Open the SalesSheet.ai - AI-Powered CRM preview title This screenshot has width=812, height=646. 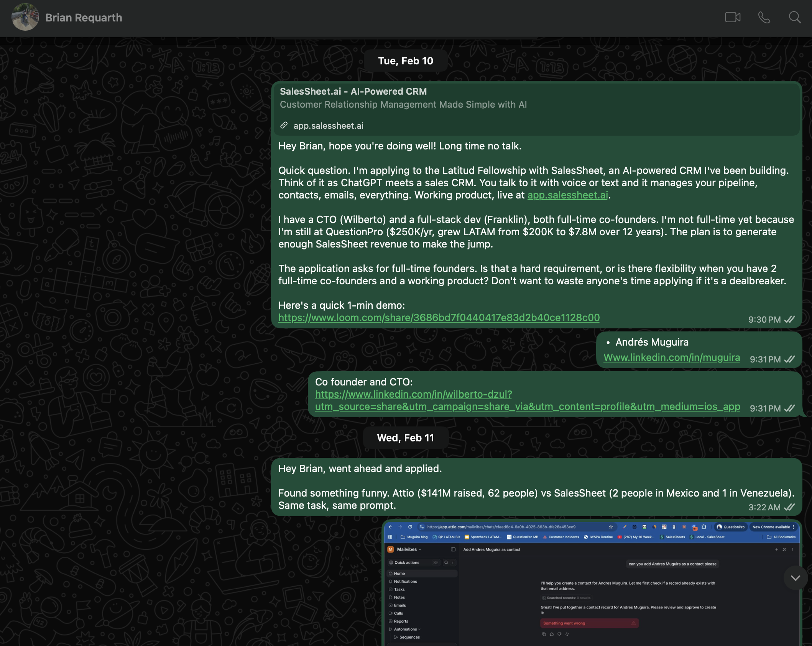click(353, 91)
